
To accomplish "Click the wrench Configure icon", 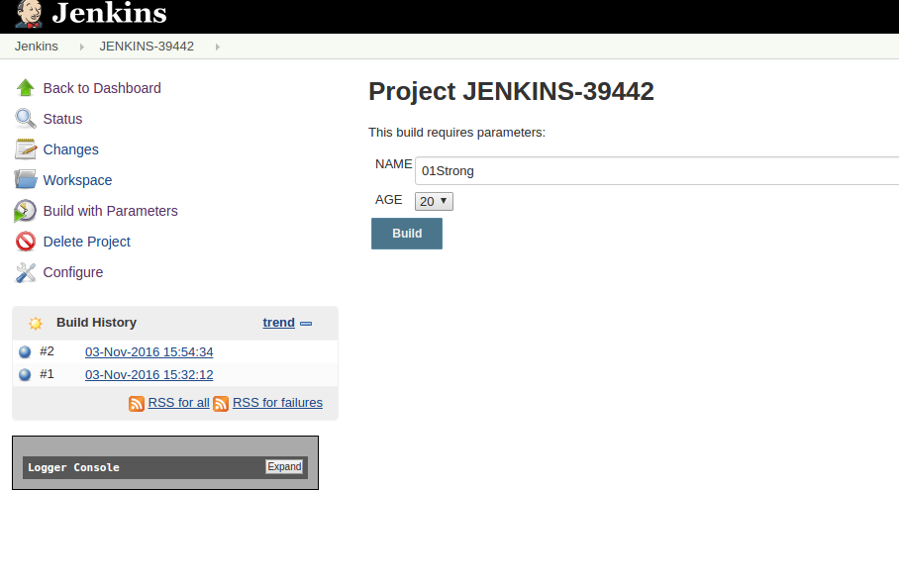I will coord(25,272).
